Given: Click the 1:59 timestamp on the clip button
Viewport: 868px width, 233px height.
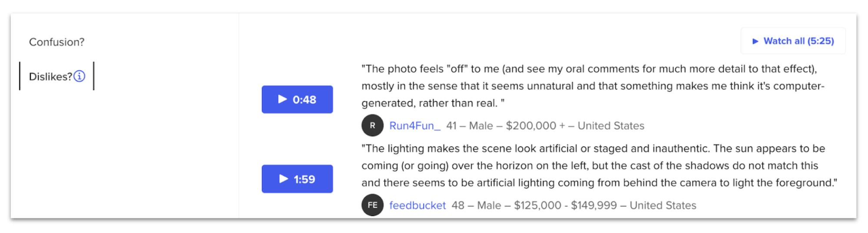Looking at the screenshot, I should click(x=304, y=179).
